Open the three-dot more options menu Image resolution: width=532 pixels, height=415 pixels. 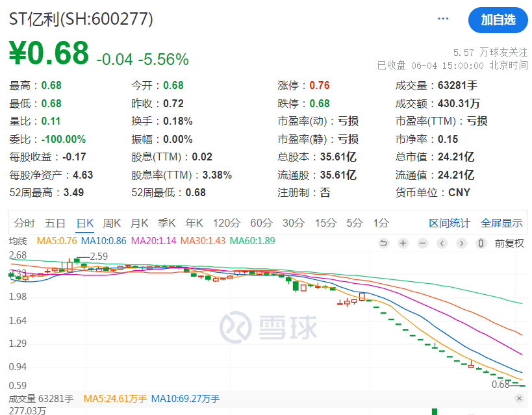click(443, 19)
